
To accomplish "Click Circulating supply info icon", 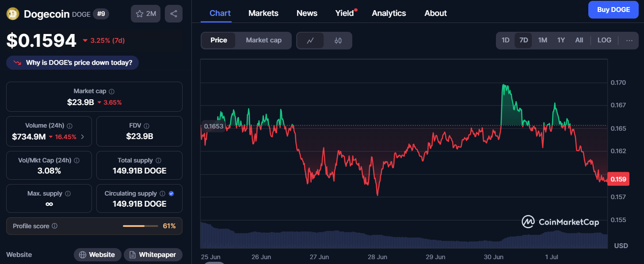I will (162, 194).
